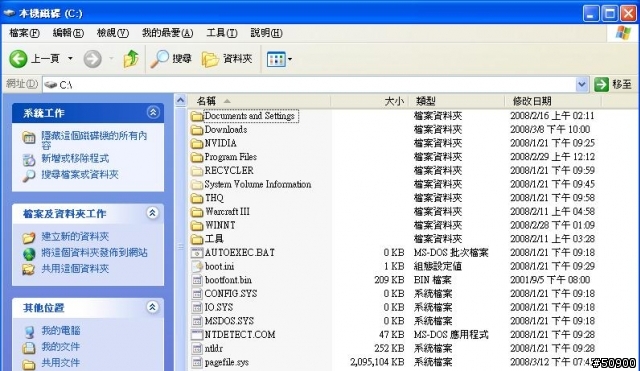The height and width of the screenshot is (371, 640).
Task: Open the back button history dropdown arrow
Action: pos(70,59)
